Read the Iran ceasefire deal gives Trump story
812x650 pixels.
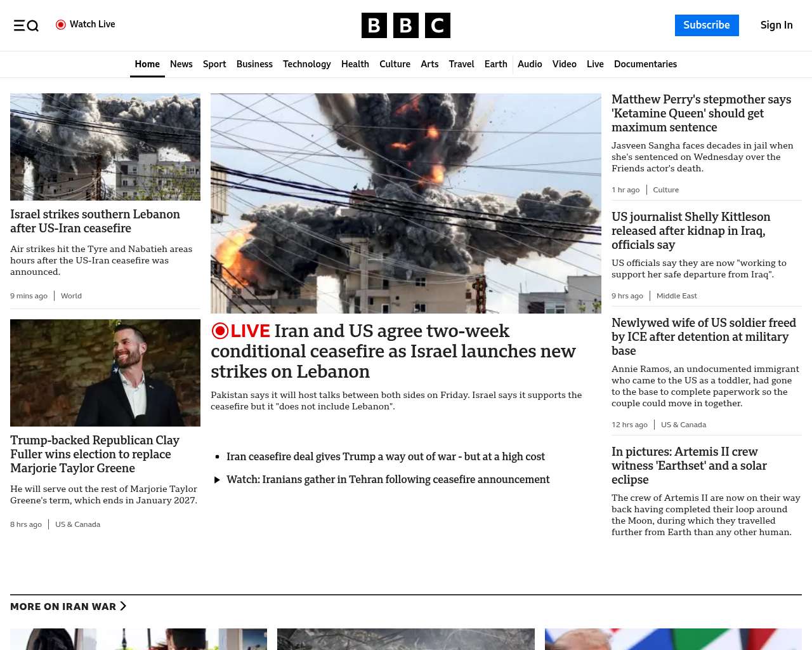click(385, 456)
